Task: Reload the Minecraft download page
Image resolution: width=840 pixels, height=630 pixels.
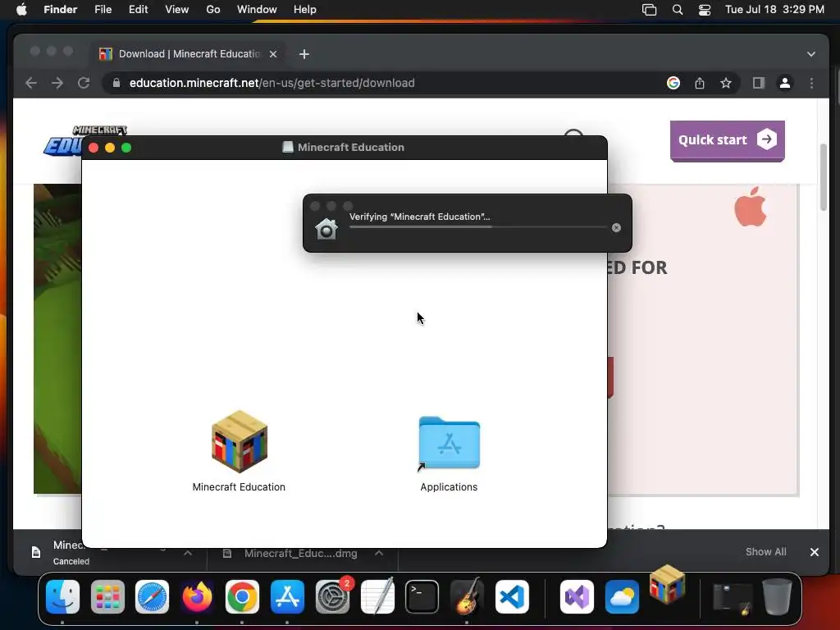Action: tap(84, 83)
